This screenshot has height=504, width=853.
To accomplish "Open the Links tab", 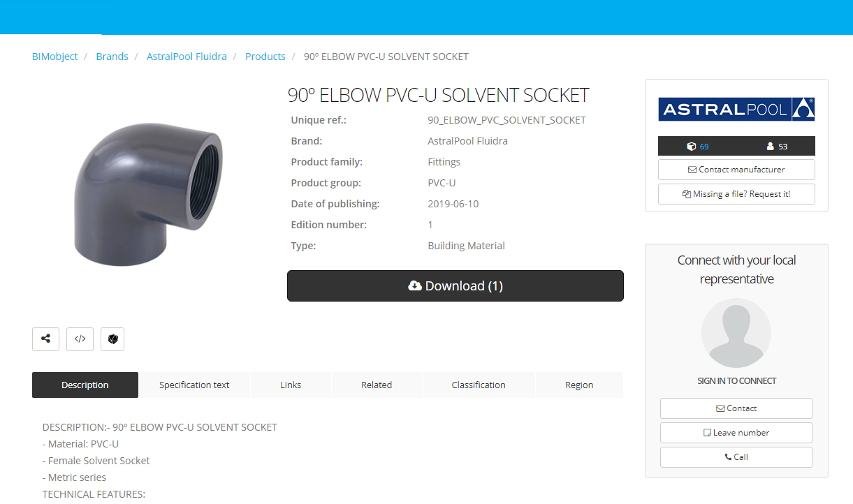I will pos(291,385).
